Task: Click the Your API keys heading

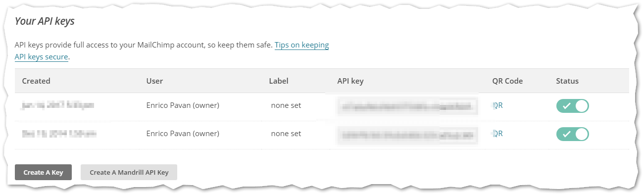Action: pos(45,21)
